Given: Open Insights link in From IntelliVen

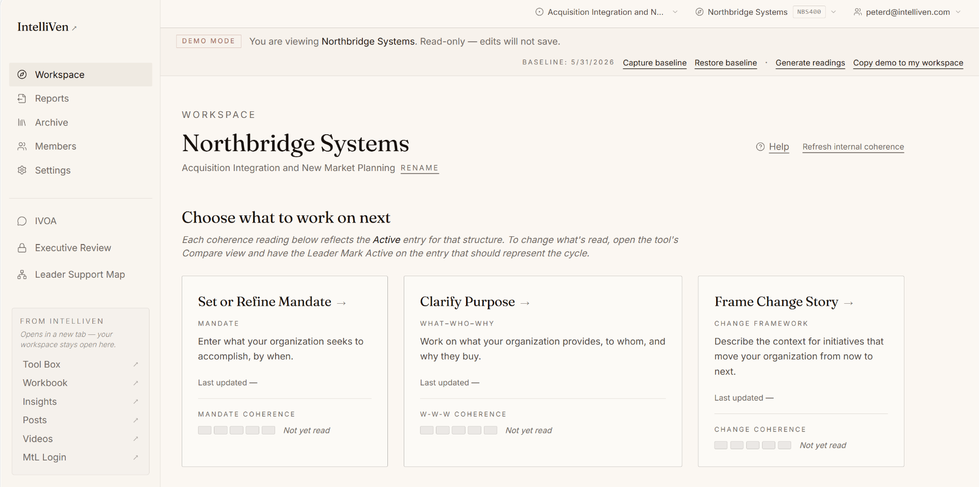Looking at the screenshot, I should tap(81, 402).
